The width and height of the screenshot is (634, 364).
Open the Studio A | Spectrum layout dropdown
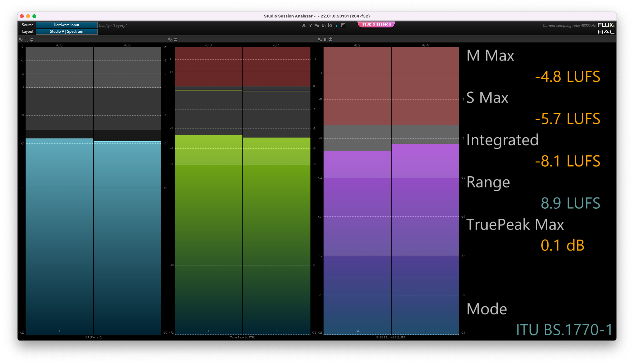66,32
